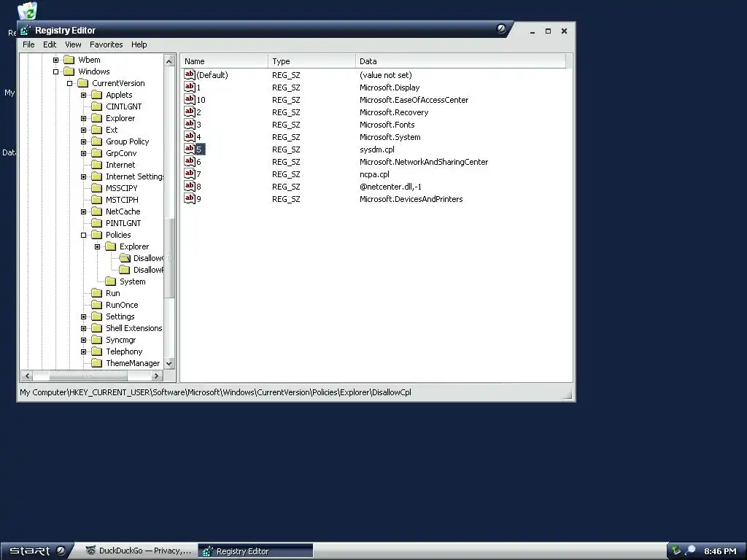Click tree scrollbar up arrow
747x560 pixels.
click(x=169, y=61)
